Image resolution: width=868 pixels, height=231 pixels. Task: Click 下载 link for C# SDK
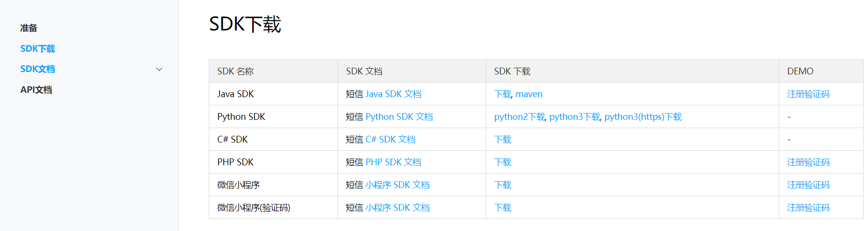pos(502,139)
